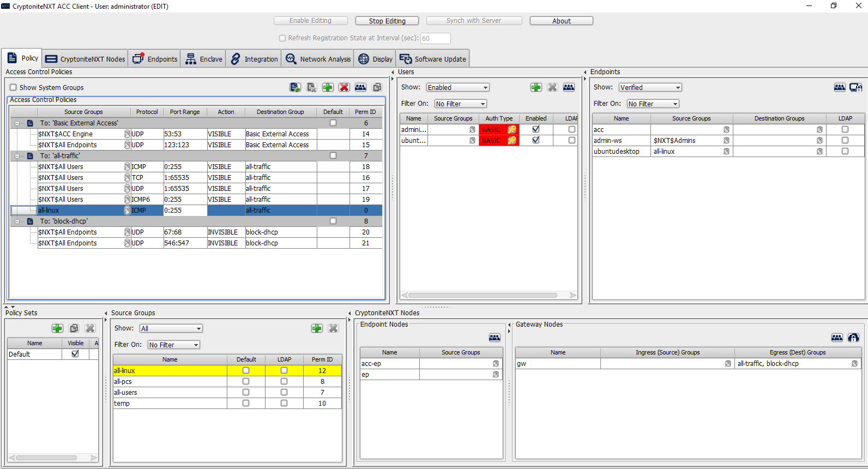Viewport: 868px width, 469px height.
Task: Copy the policy set using copy icon
Action: click(74, 328)
